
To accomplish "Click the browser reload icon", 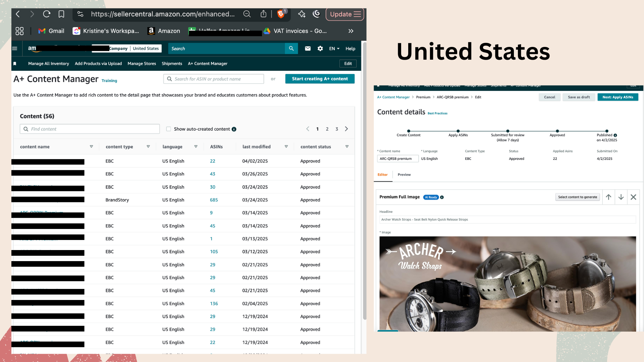I will [x=47, y=14].
